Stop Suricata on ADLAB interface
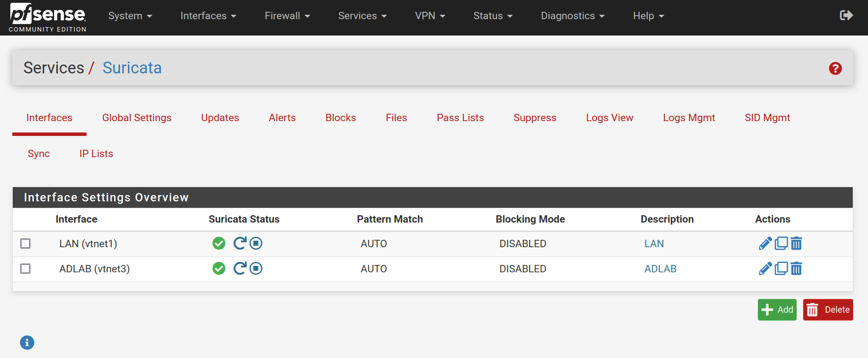Image resolution: width=868 pixels, height=358 pixels. coord(256,268)
